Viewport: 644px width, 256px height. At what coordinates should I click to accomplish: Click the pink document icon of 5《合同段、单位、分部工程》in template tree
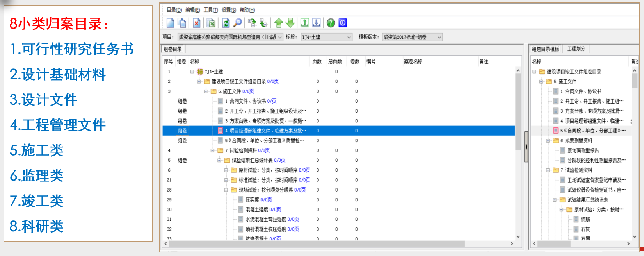pos(556,131)
